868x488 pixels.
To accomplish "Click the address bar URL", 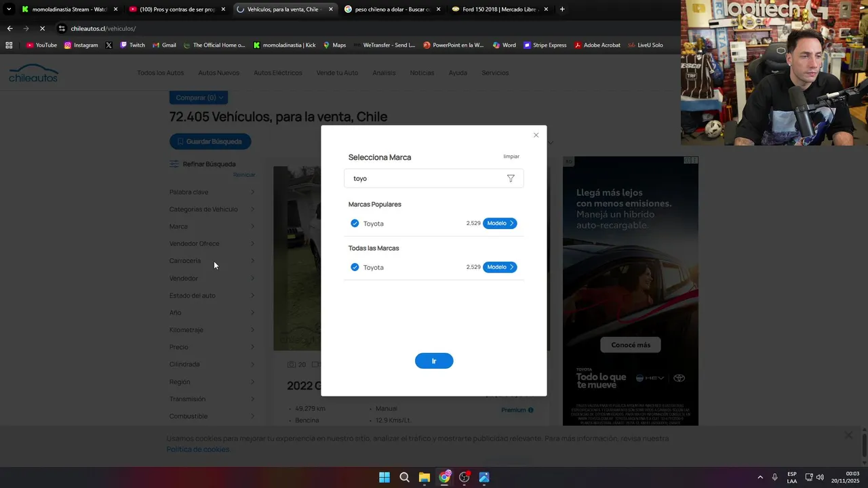I will [103, 28].
